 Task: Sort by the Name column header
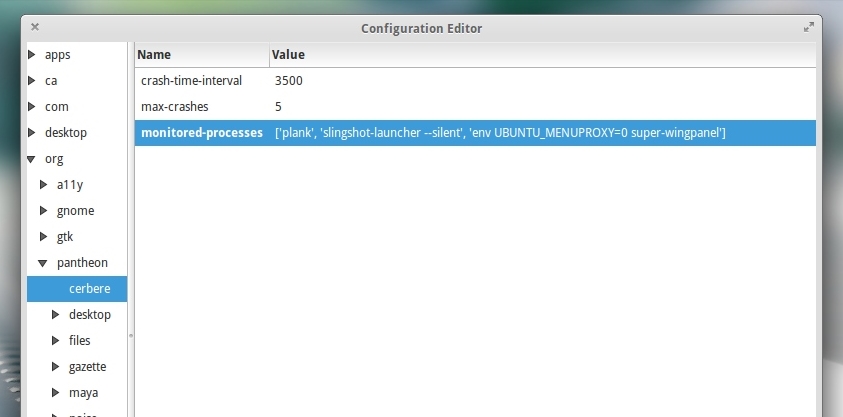202,55
